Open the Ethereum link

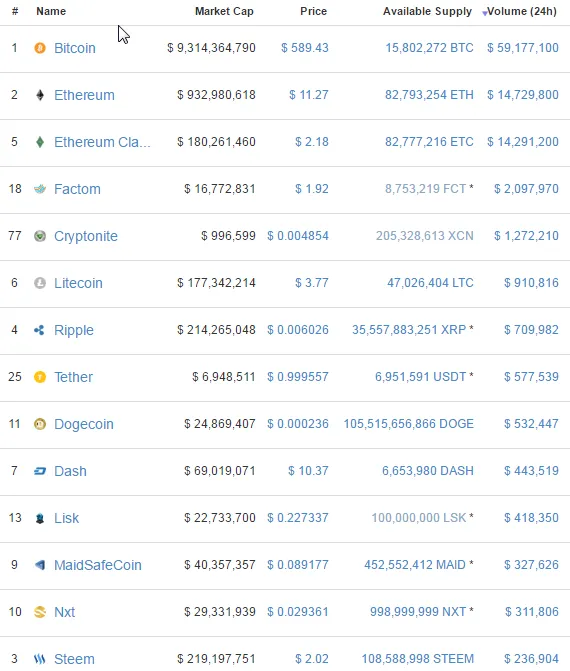coord(84,95)
